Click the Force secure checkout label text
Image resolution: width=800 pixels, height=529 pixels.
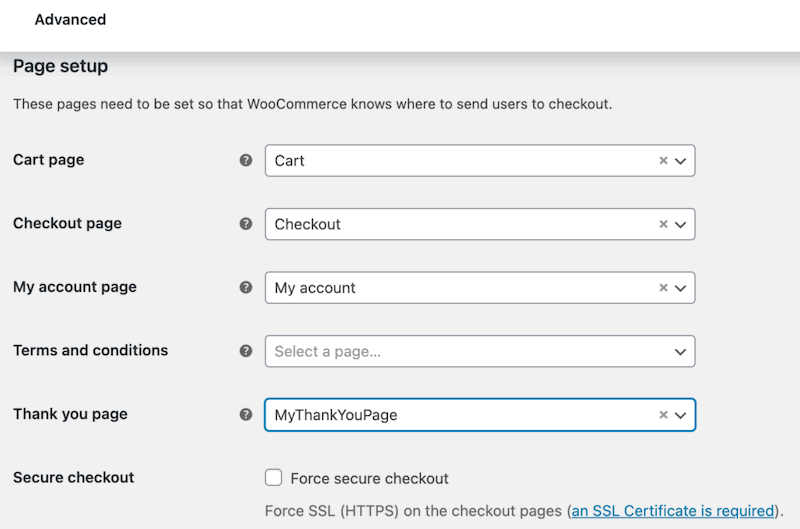click(x=369, y=478)
